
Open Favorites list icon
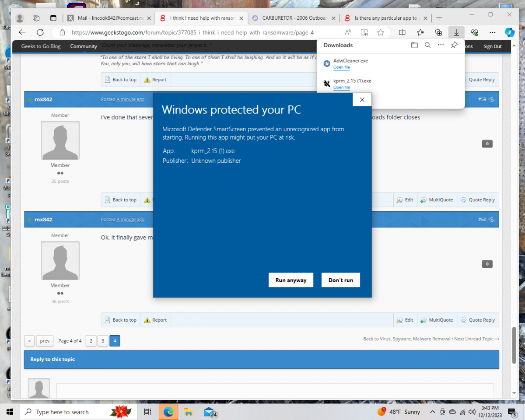click(x=420, y=32)
